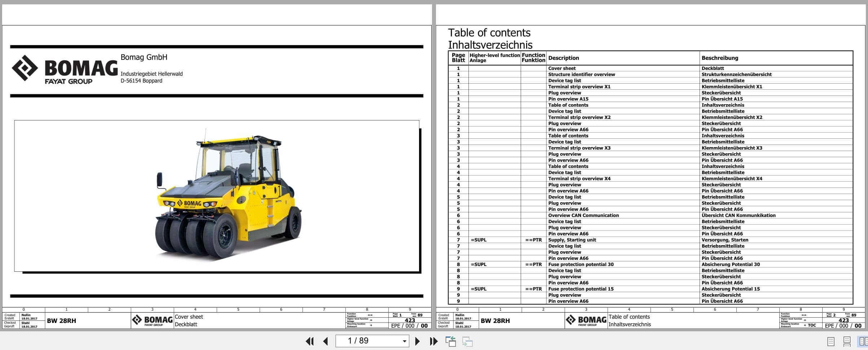Click the address line 'D-56154 Boppard'

click(x=141, y=81)
